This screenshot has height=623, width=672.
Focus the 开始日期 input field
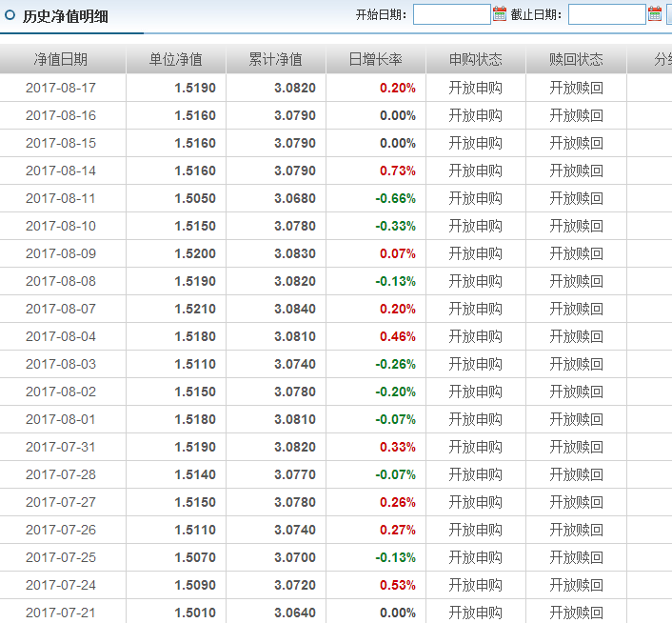pos(452,14)
